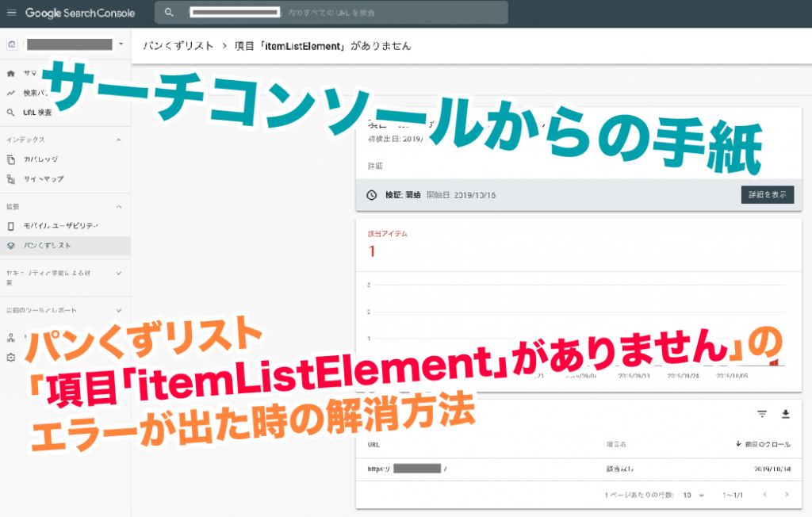Open the カバレッジ report
This screenshot has height=517, width=812.
(40, 159)
